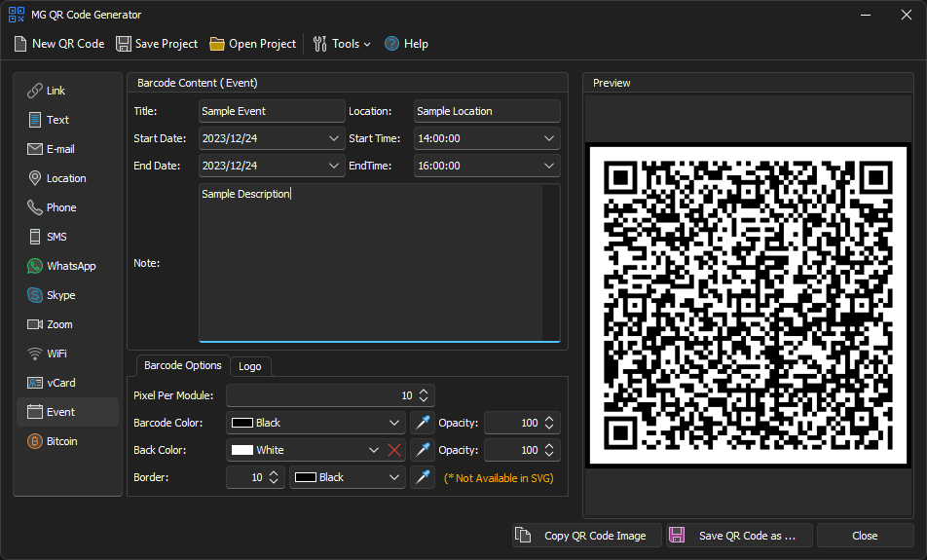Click the QR code preview image
The image size is (927, 560).
(x=748, y=305)
